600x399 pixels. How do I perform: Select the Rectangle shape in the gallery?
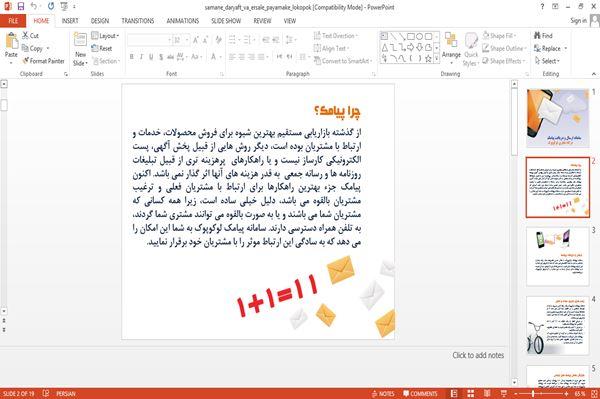(x=411, y=36)
